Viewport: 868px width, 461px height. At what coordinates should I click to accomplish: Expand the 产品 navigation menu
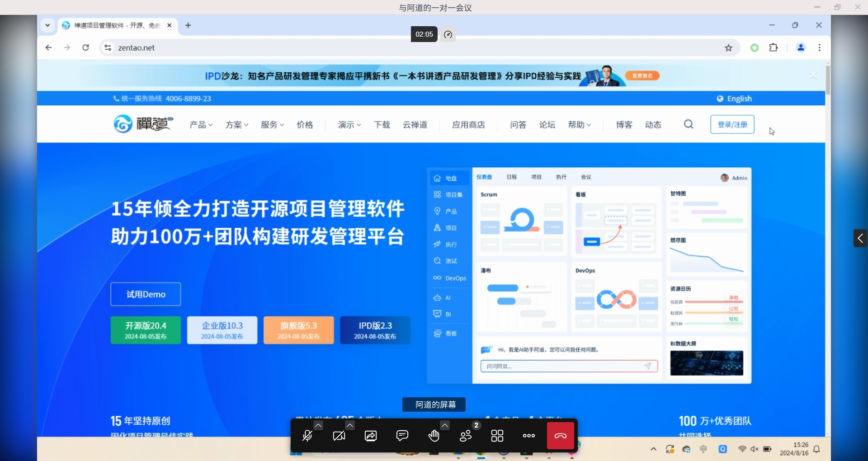(201, 125)
